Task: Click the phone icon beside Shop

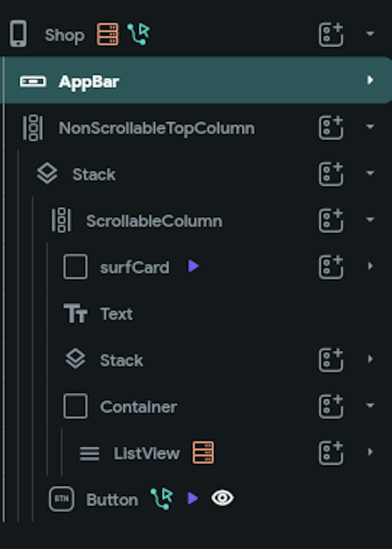Action: (17, 35)
